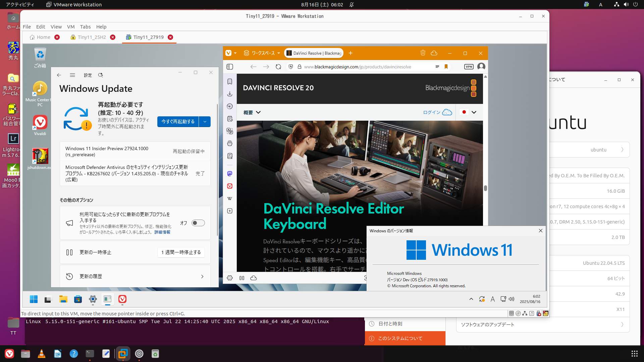Click Settings back arrow
Image resolution: width=644 pixels, height=362 pixels.
click(x=59, y=75)
